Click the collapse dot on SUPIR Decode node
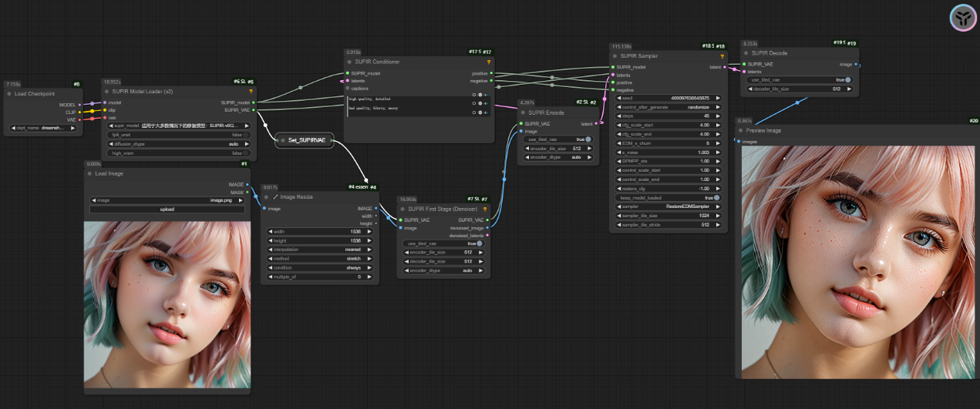980x409 pixels. (x=746, y=53)
